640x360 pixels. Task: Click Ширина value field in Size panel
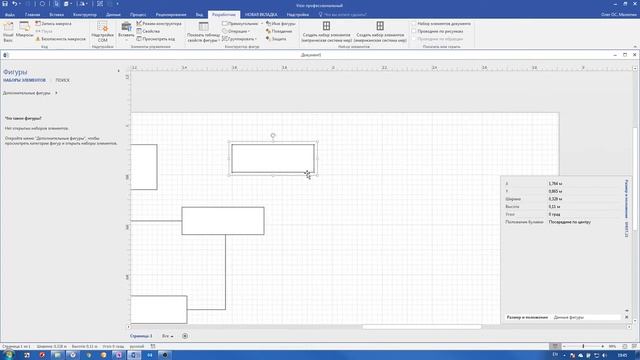(584, 199)
